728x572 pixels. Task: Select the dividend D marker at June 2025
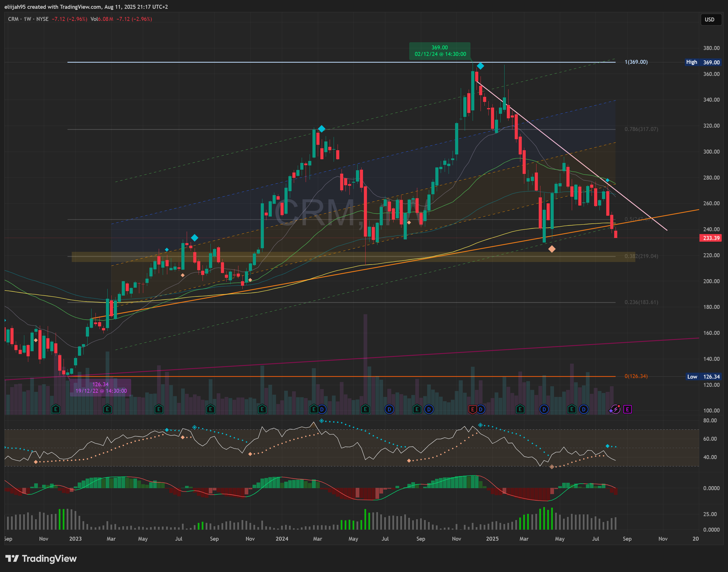[584, 409]
